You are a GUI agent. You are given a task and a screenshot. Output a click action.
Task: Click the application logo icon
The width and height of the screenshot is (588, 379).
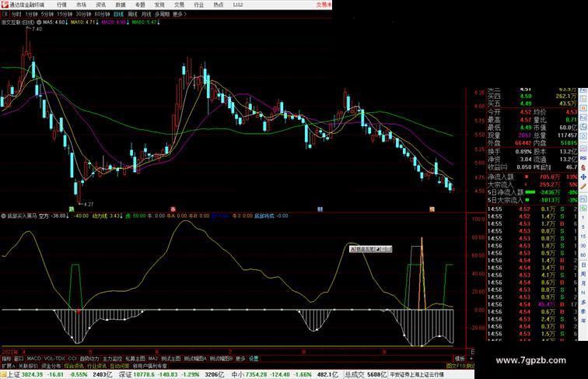tap(5, 5)
